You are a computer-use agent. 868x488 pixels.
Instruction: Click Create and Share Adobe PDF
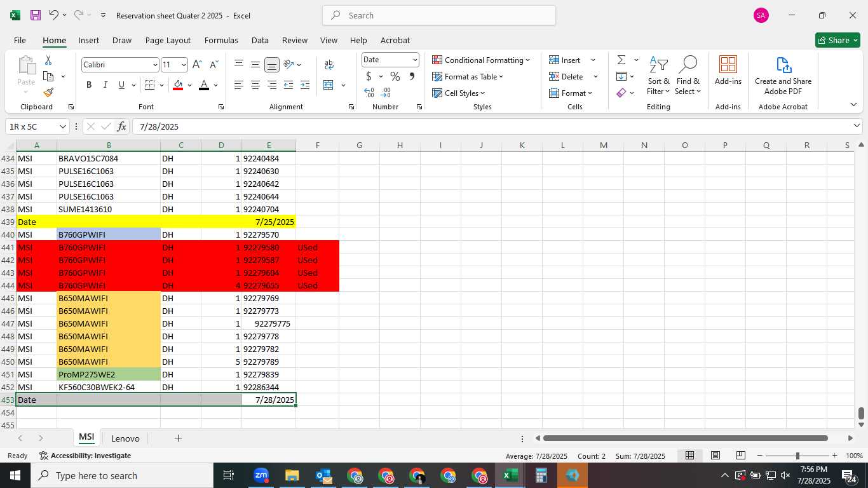[783, 75]
